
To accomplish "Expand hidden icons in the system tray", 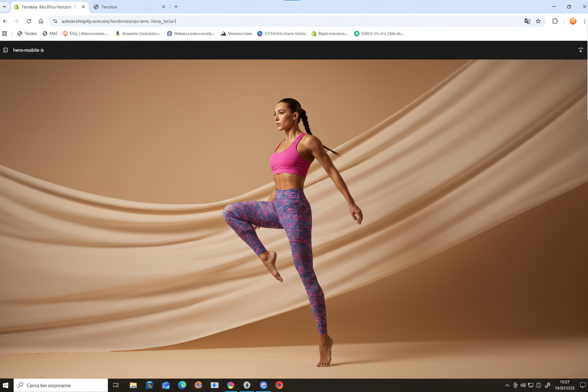I will coord(507,385).
